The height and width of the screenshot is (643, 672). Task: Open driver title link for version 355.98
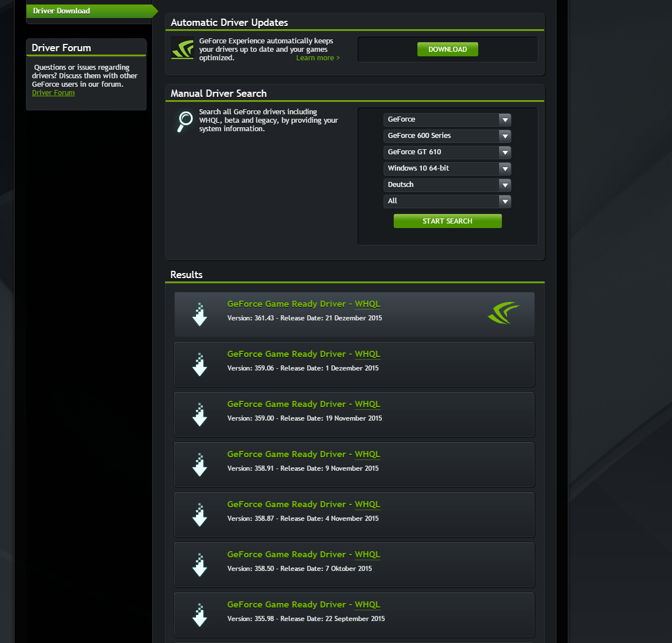304,605
